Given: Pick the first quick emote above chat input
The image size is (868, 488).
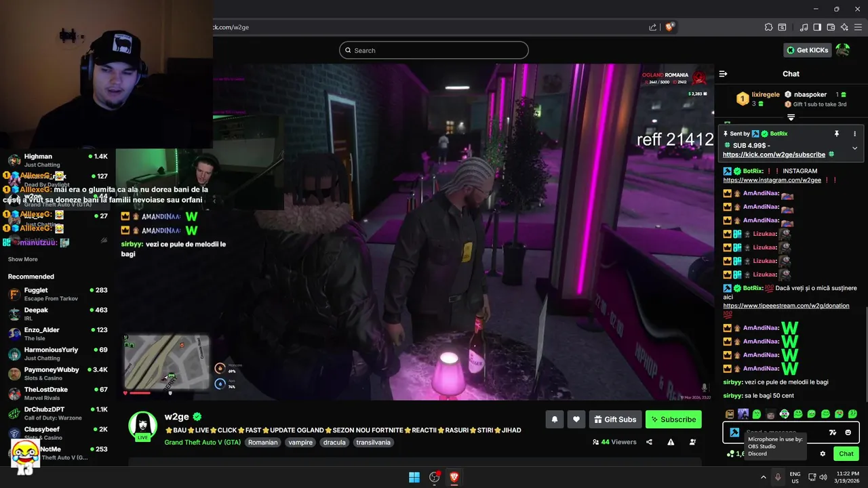Looking at the screenshot, I should (730, 414).
